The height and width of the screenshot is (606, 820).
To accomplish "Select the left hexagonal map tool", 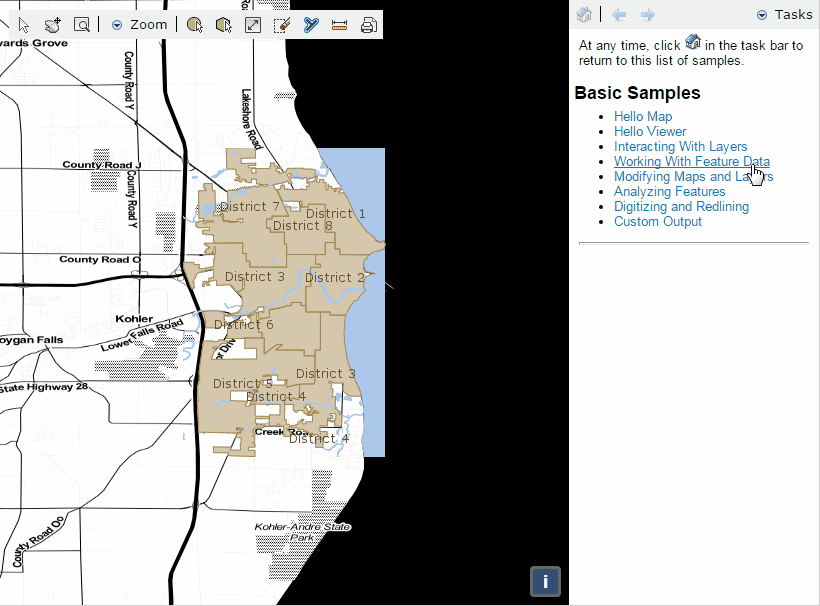I will tap(196, 24).
